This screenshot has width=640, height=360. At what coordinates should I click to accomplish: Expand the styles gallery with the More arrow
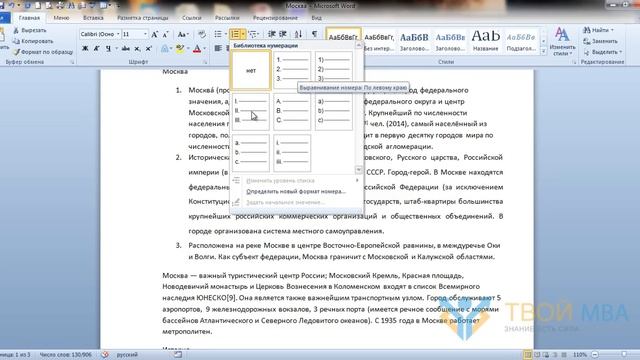pyautogui.click(x=543, y=51)
